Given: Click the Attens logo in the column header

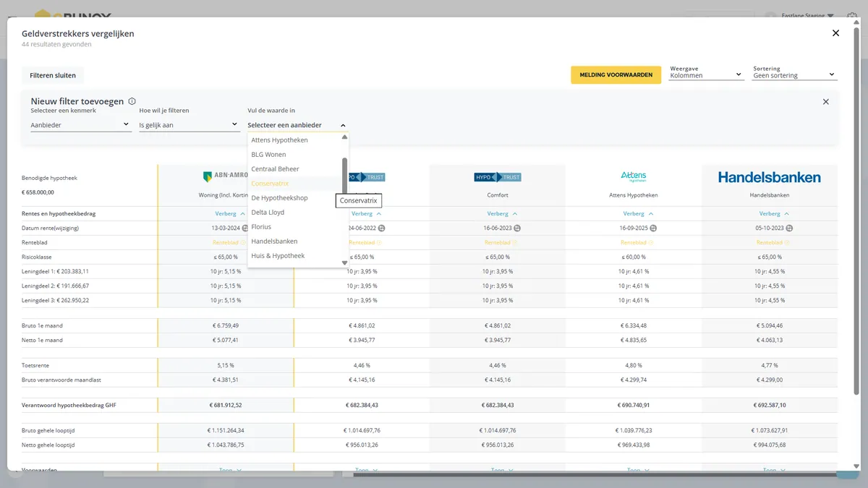Looking at the screenshot, I should pos(634,176).
